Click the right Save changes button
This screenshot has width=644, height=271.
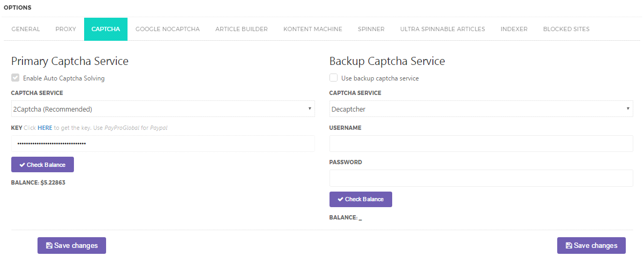coord(591,246)
